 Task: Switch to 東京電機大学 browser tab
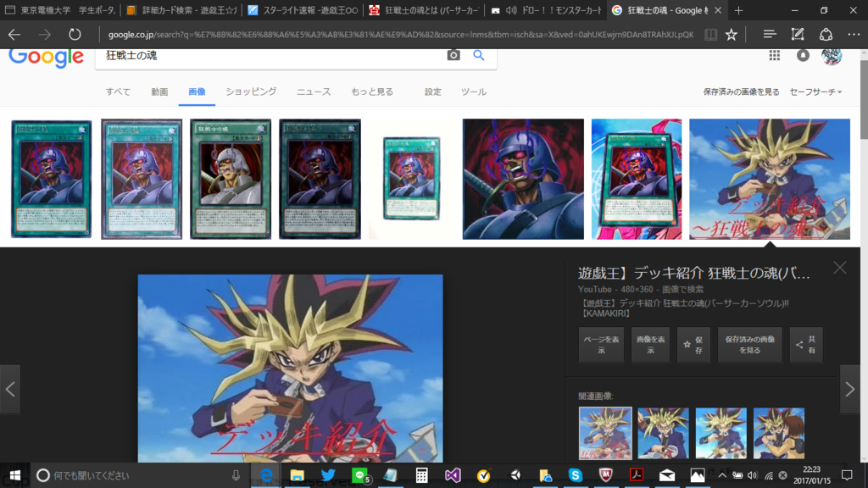[61, 10]
